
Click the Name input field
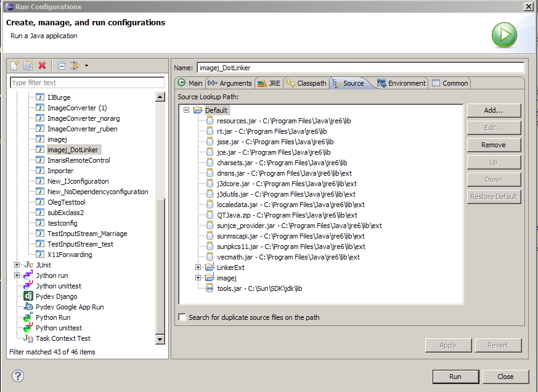[361, 67]
